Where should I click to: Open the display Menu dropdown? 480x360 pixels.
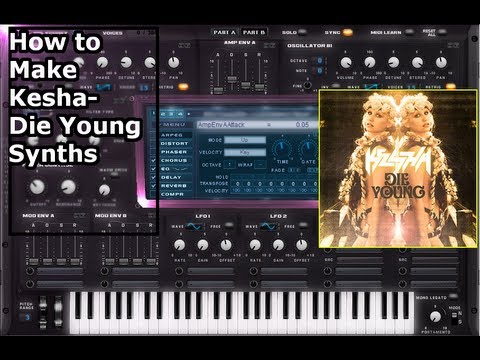(172, 124)
